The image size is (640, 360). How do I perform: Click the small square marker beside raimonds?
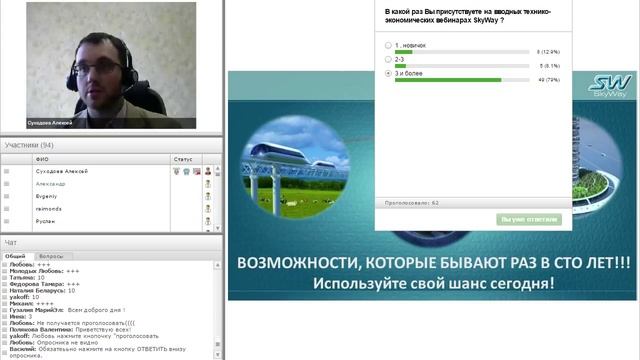[x=7, y=209]
